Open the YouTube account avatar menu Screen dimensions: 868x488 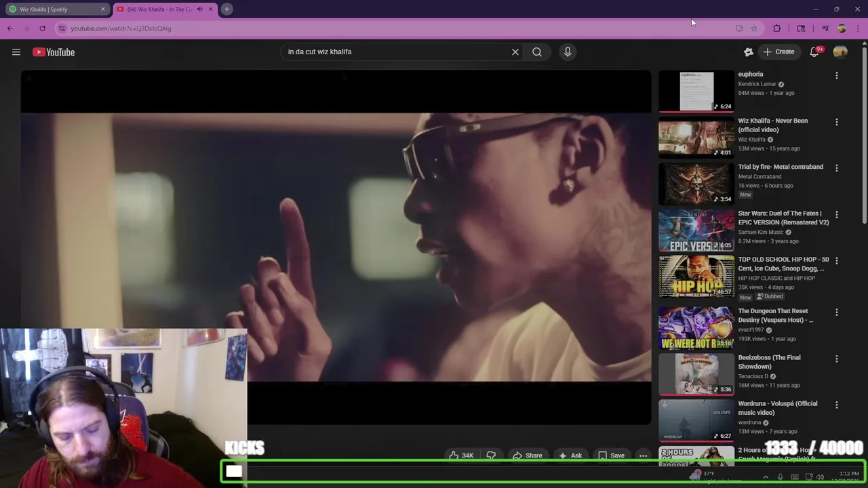click(x=840, y=52)
